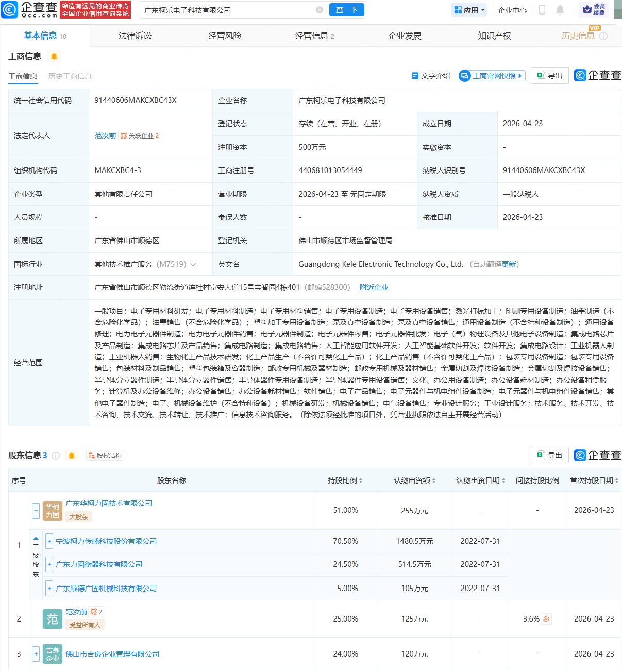
Task: Switch to 知识产权 tab
Action: point(494,36)
